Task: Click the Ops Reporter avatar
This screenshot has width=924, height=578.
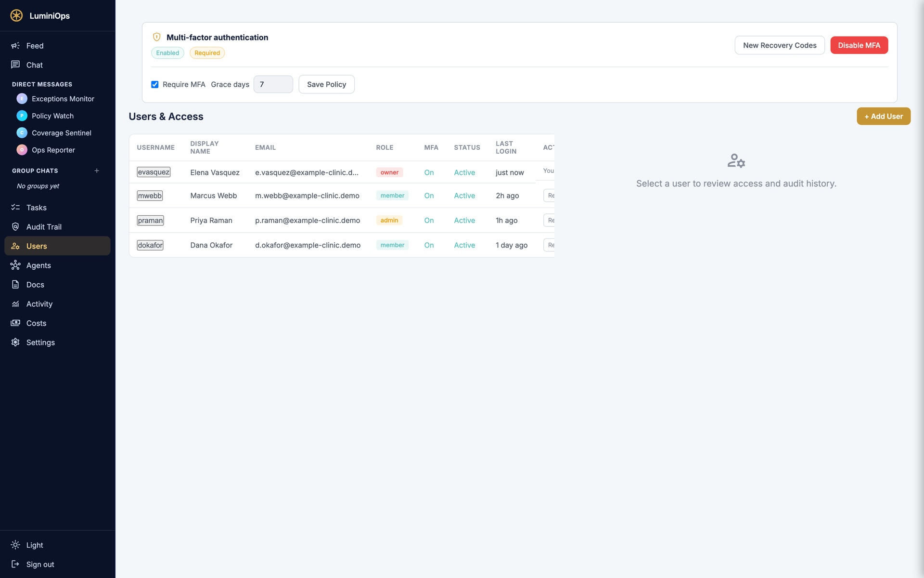Action: point(22,150)
